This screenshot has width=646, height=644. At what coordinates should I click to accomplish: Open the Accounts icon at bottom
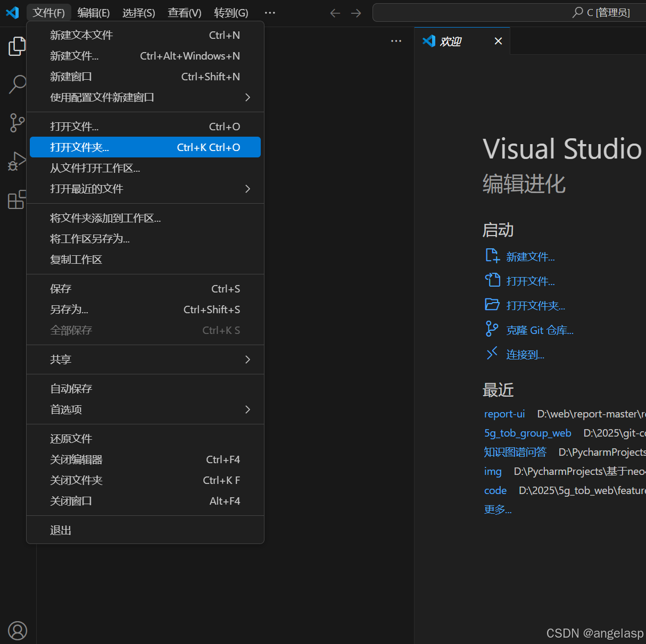[x=18, y=631]
